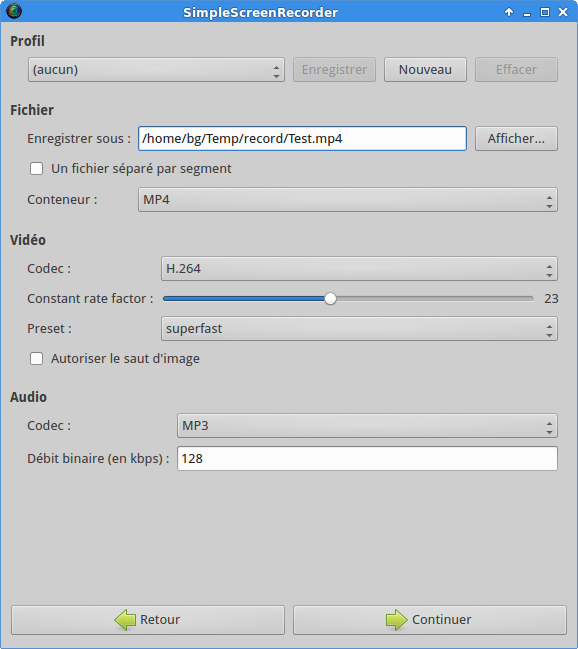Open the video Codec dropdown showing H.264
This screenshot has height=649, width=578.
pos(359,269)
